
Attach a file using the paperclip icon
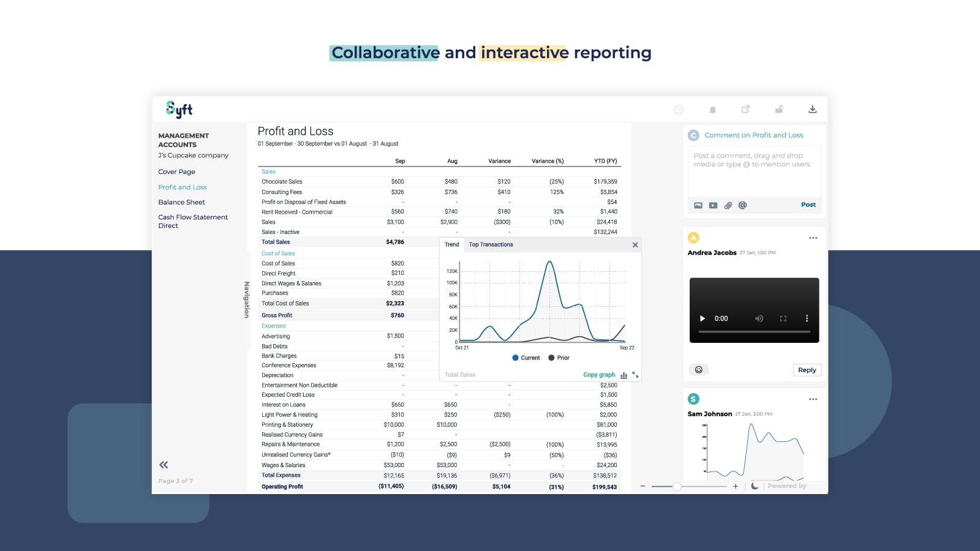click(728, 205)
